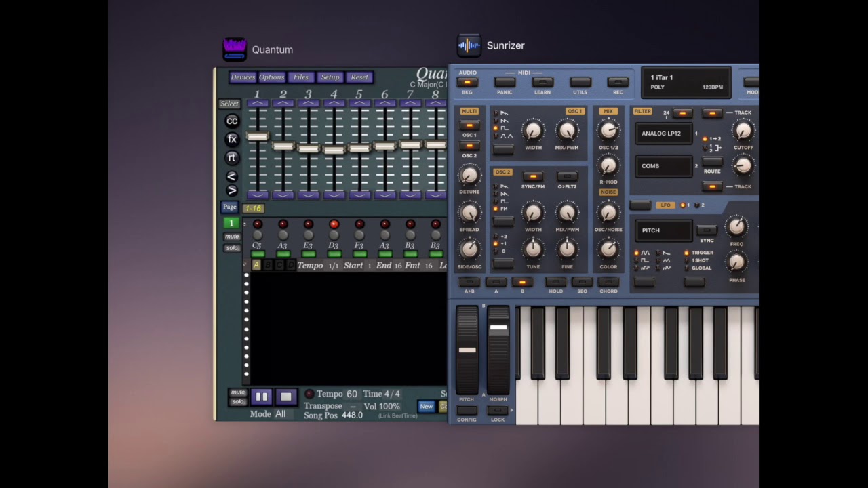This screenshot has width=868, height=488.
Task: Click the left angle bracket button in Quantum
Action: [x=231, y=177]
